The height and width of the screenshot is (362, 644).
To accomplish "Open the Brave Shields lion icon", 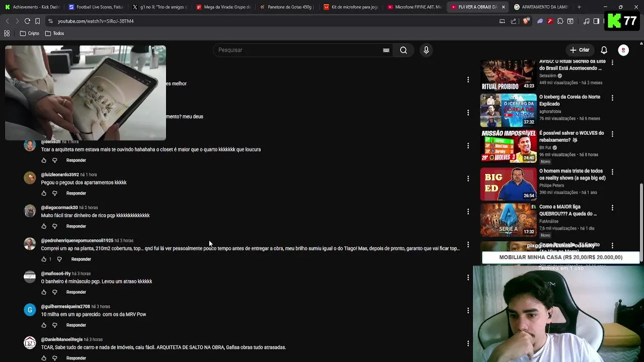I will (526, 21).
